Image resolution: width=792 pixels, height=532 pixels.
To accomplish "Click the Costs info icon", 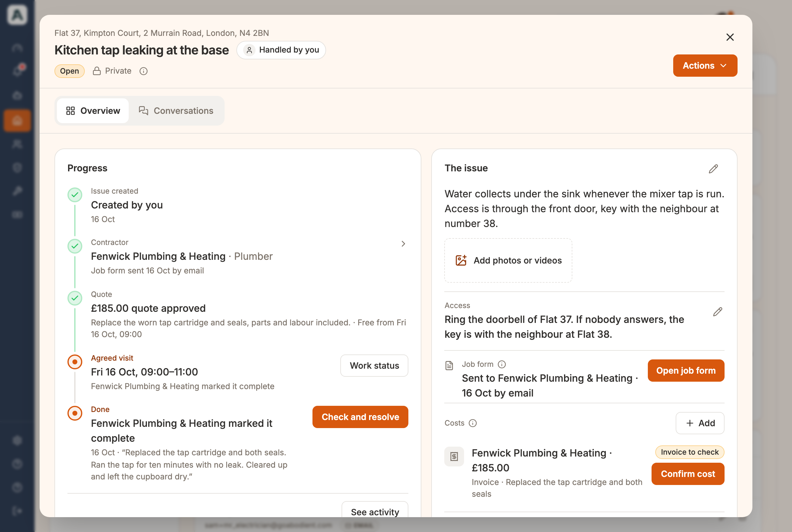I will 472,423.
